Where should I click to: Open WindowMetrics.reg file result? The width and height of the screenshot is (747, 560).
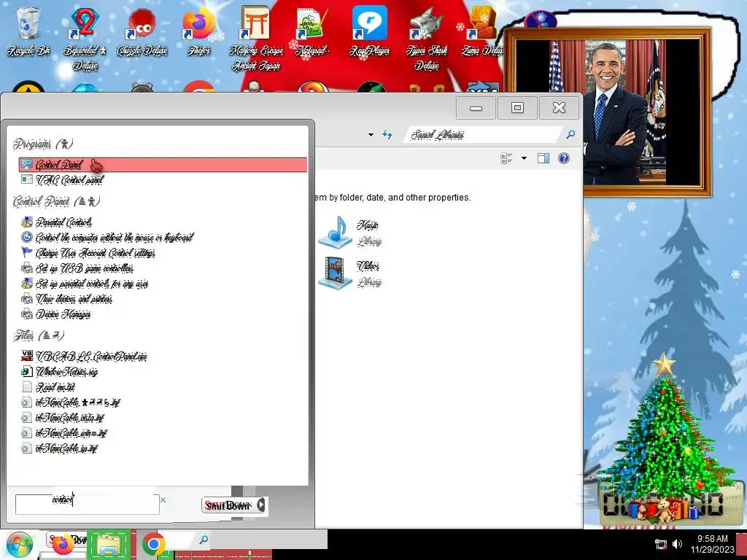[60, 372]
